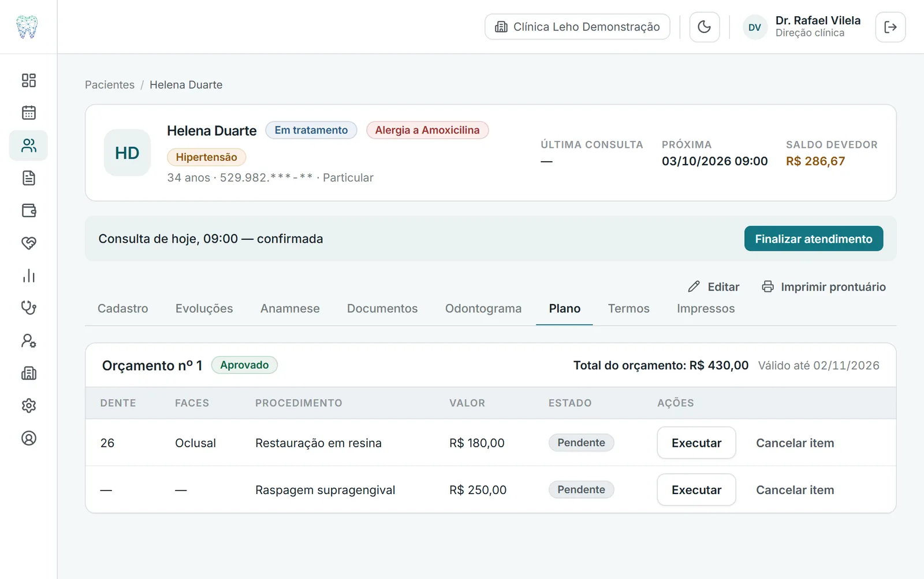Open the Impressos tab

(x=706, y=309)
